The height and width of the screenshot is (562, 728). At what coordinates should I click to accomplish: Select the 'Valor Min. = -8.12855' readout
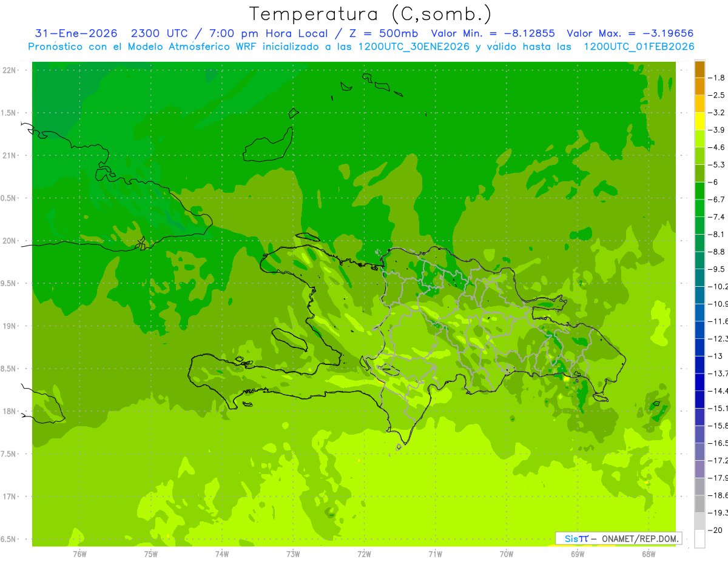point(493,33)
